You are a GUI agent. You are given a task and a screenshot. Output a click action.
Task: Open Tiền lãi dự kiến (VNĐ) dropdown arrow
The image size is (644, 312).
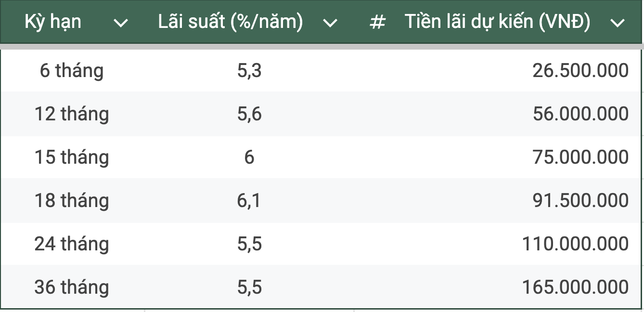(x=617, y=23)
